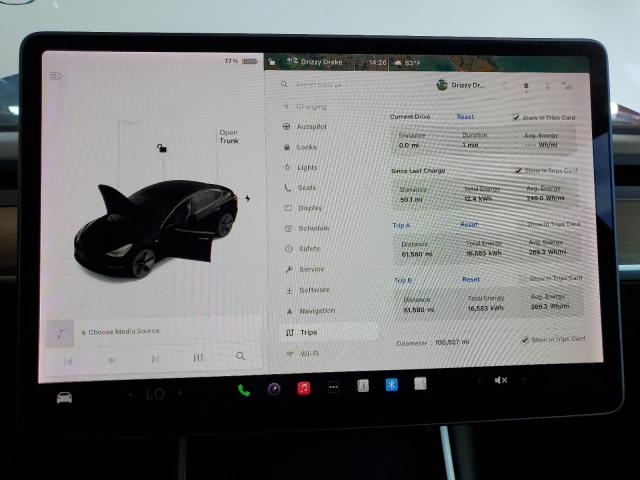Open the Software settings menu item
Screen dimensions: 640x480
(x=314, y=290)
